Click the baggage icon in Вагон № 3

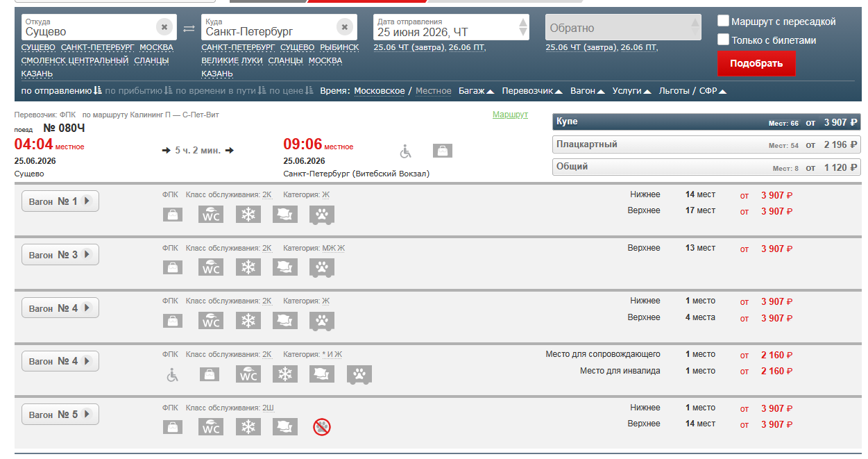pyautogui.click(x=173, y=268)
